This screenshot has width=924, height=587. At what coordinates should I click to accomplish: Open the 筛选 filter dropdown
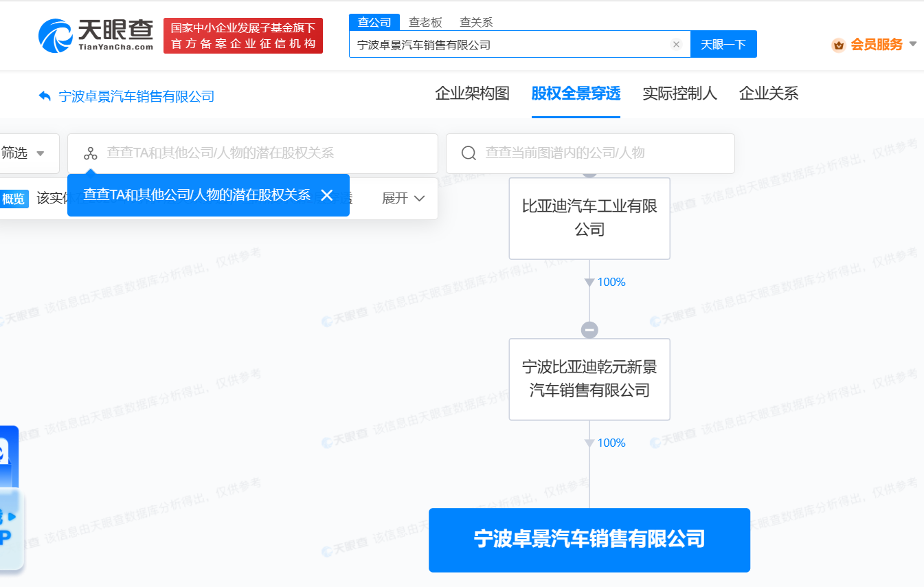(x=24, y=153)
